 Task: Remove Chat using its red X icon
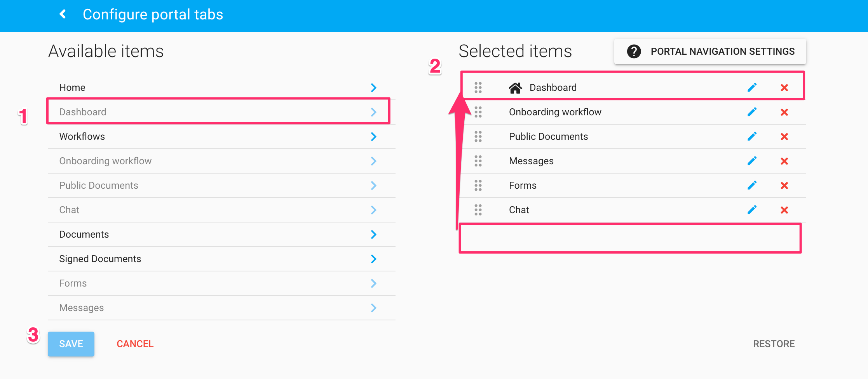[784, 210]
